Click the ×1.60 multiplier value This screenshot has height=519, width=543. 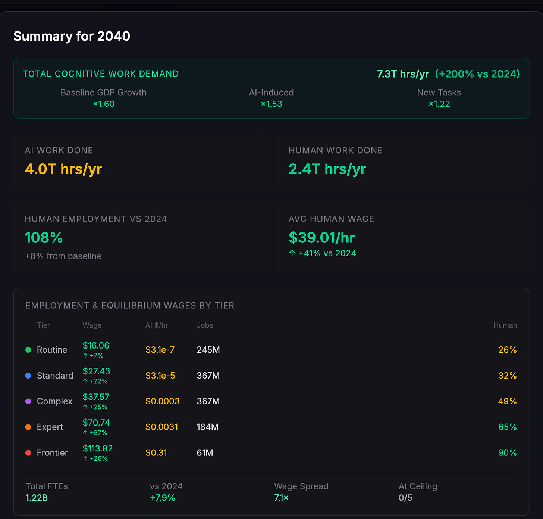point(104,104)
